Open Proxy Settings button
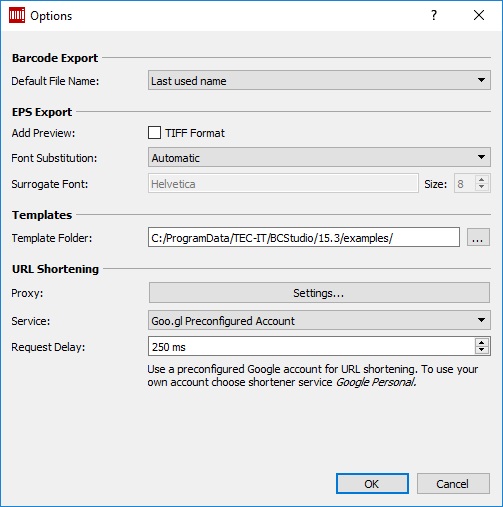Image resolution: width=503 pixels, height=507 pixels. [x=319, y=293]
